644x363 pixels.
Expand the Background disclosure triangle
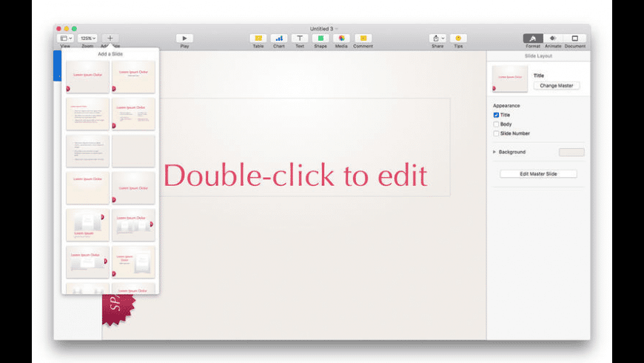[x=494, y=152]
